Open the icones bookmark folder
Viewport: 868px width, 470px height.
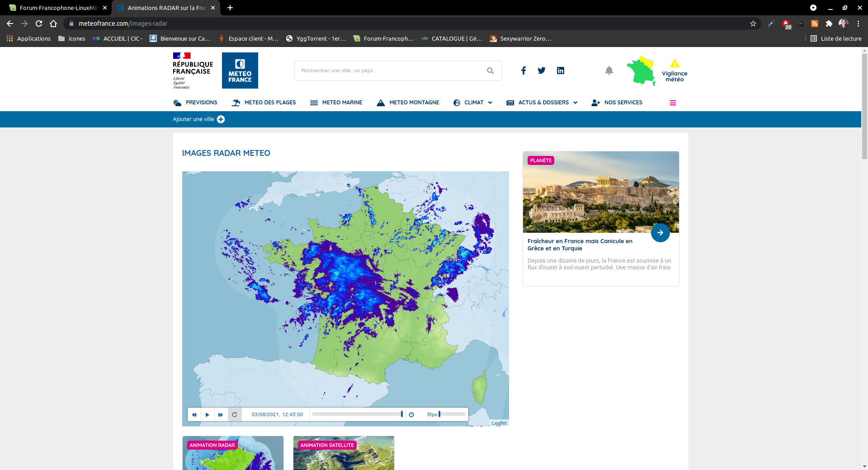(x=72, y=38)
